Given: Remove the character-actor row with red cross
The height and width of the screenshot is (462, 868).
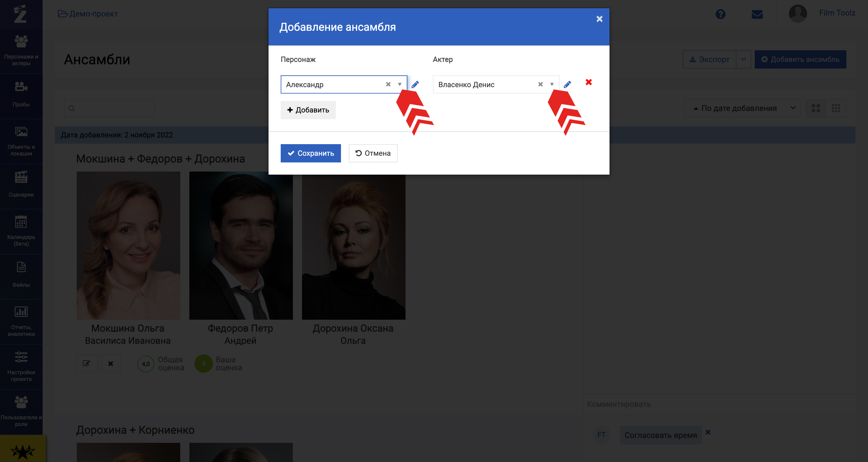Looking at the screenshot, I should pyautogui.click(x=589, y=82).
